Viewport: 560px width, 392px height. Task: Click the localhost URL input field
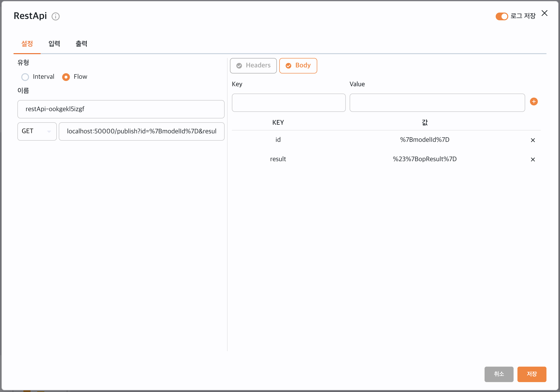(x=141, y=131)
